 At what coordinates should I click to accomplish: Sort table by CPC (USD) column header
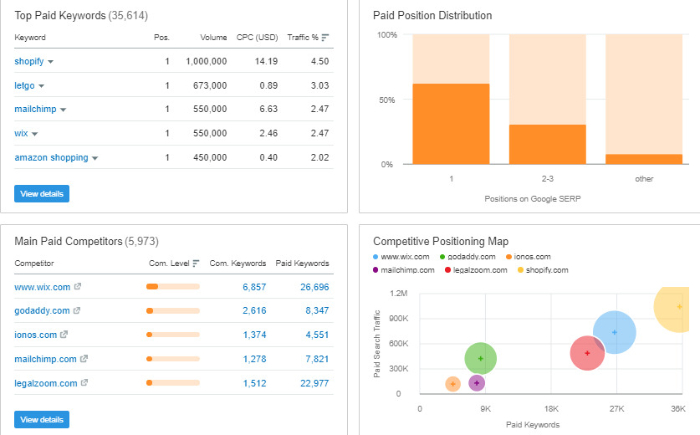tap(257, 38)
